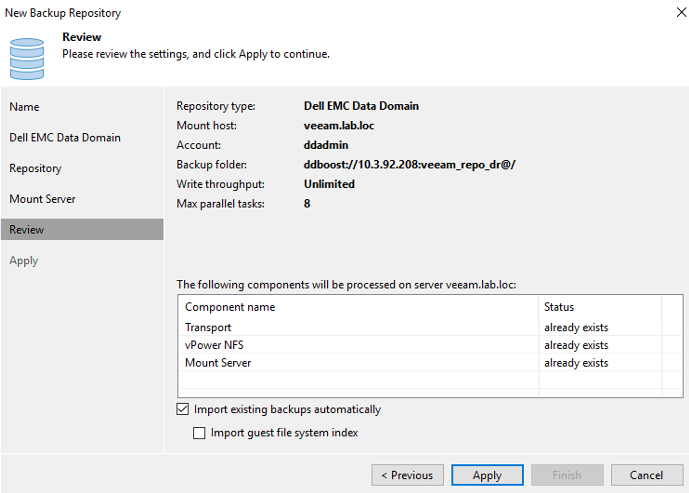The height and width of the screenshot is (493, 689).
Task: Click the disabled Finish button
Action: (x=567, y=475)
